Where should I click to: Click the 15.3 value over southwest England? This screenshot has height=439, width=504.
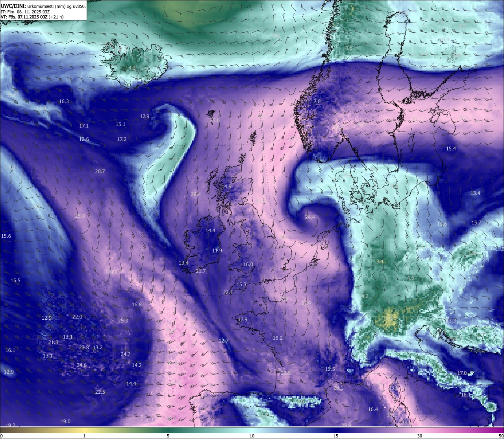coord(241,284)
